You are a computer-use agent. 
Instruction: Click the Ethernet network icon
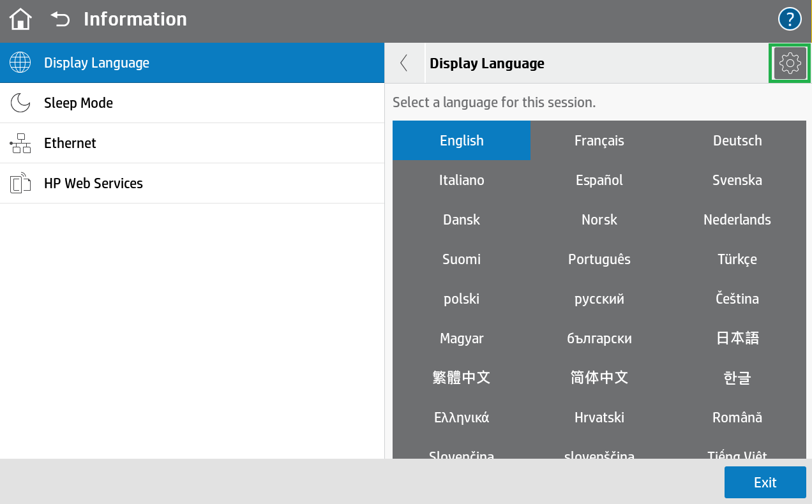coord(20,143)
